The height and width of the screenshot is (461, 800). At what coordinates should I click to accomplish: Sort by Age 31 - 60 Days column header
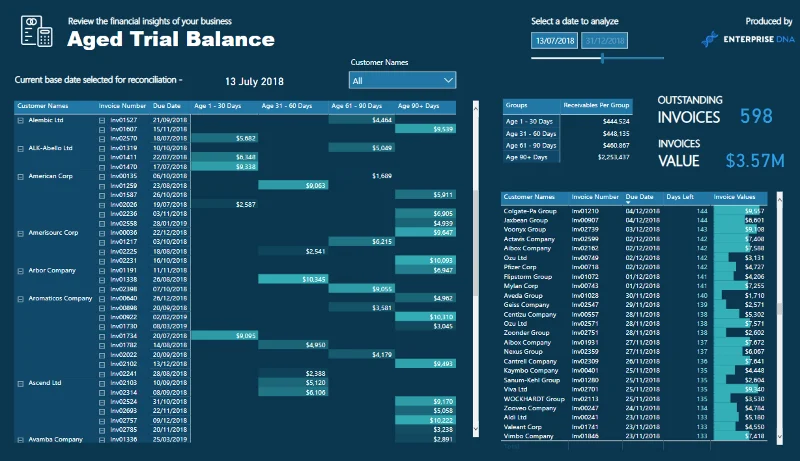287,106
